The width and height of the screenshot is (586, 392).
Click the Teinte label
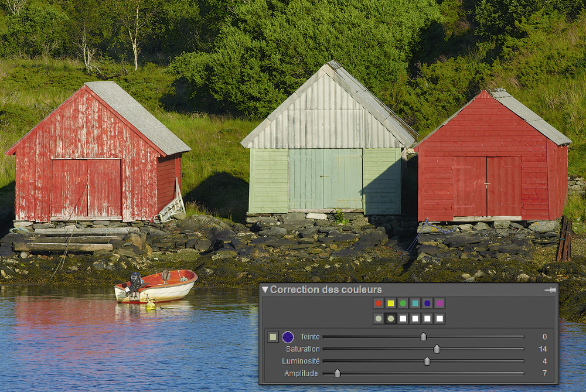click(310, 337)
